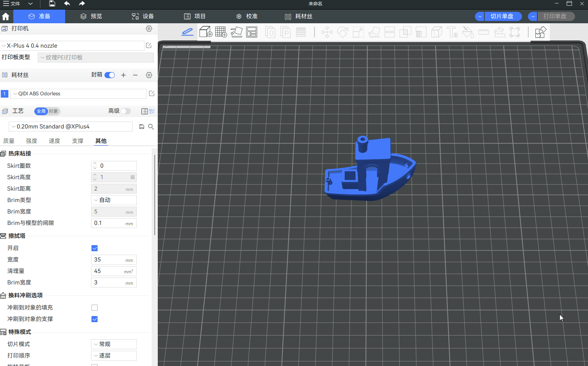Open the assembly view puzzle icon
588x366 pixels.
[x=540, y=32]
